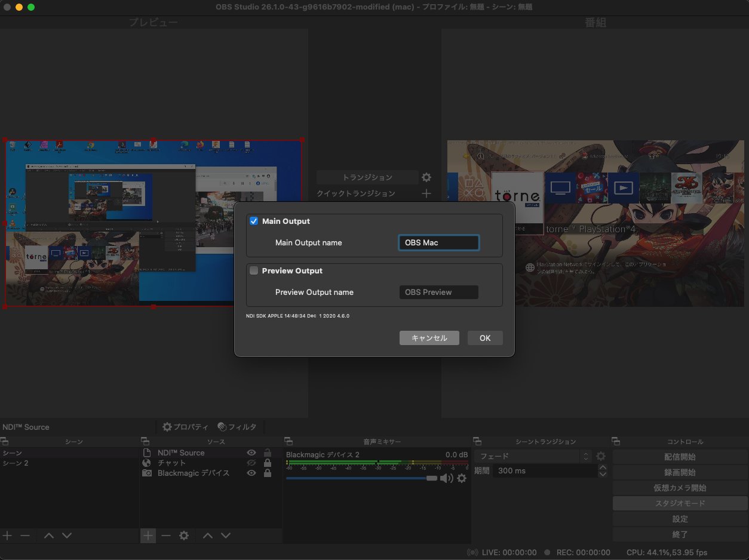The height and width of the screenshot is (560, 749).
Task: Start the virtual camera with 仮想カメラ開始
Action: click(680, 488)
